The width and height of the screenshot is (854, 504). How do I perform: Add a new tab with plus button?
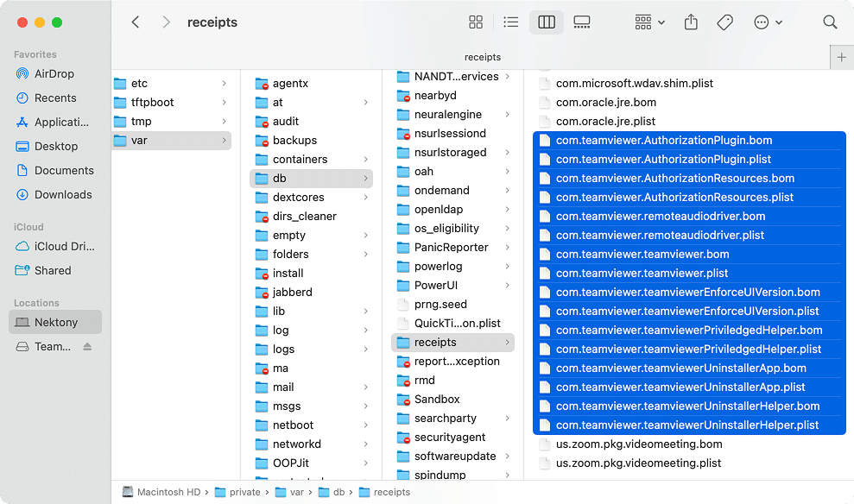coord(841,57)
